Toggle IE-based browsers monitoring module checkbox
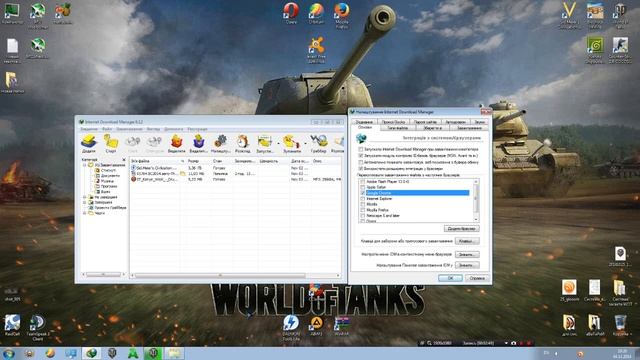This screenshot has height=360, width=640. click(361, 156)
